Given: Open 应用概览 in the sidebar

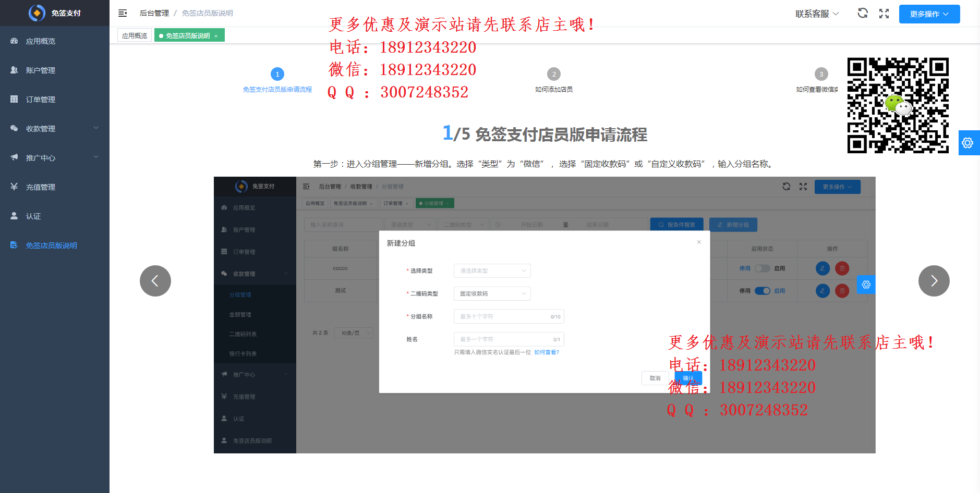Looking at the screenshot, I should (55, 41).
